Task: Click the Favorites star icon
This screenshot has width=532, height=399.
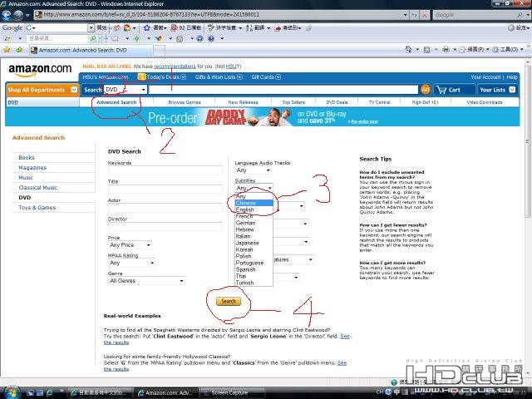Action: tap(7, 50)
